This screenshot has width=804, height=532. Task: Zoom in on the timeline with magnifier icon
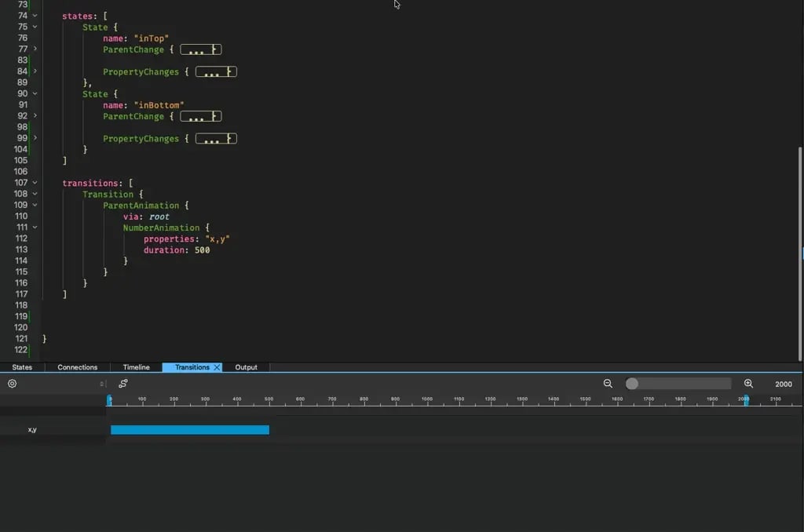point(747,384)
